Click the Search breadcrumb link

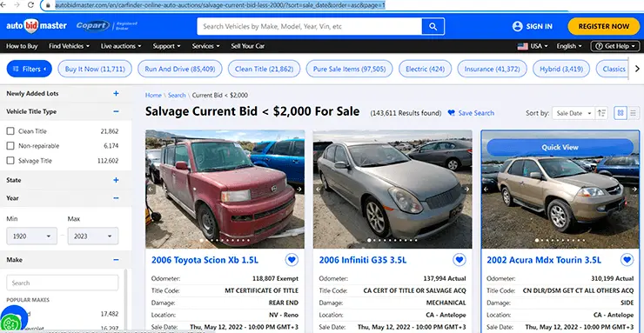tap(177, 95)
